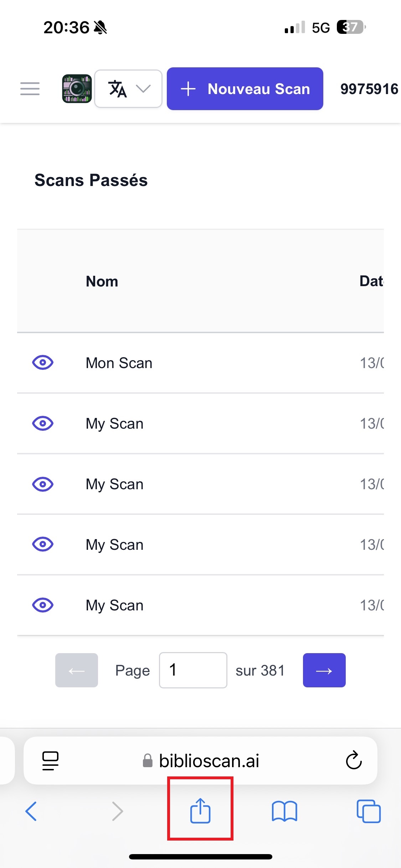
Task: Open the language selector dropdown
Action: coord(128,89)
